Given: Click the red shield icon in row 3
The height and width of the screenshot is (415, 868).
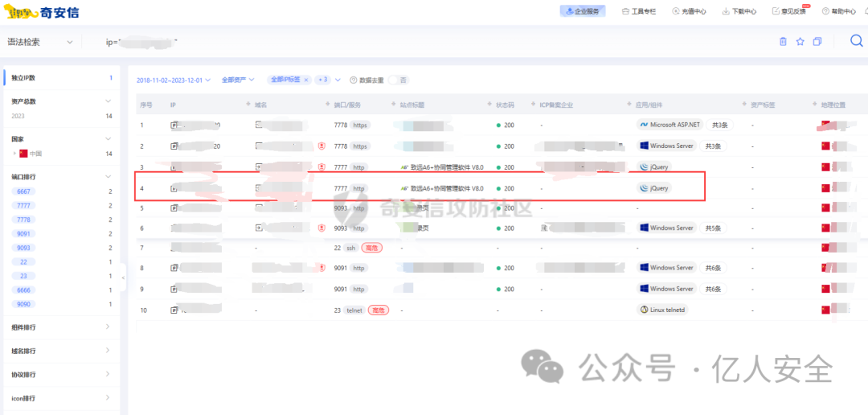Looking at the screenshot, I should pyautogui.click(x=321, y=166).
